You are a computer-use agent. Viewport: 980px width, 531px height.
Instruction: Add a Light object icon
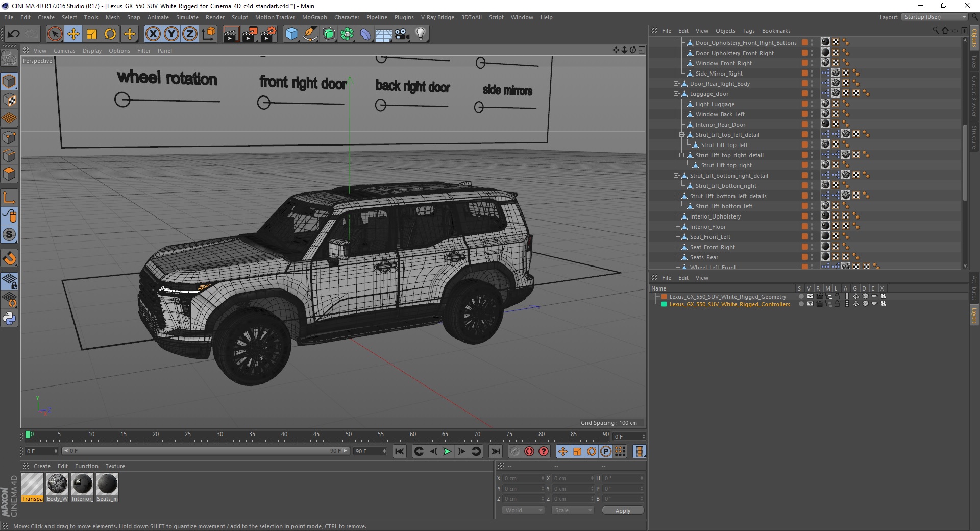[x=421, y=34]
